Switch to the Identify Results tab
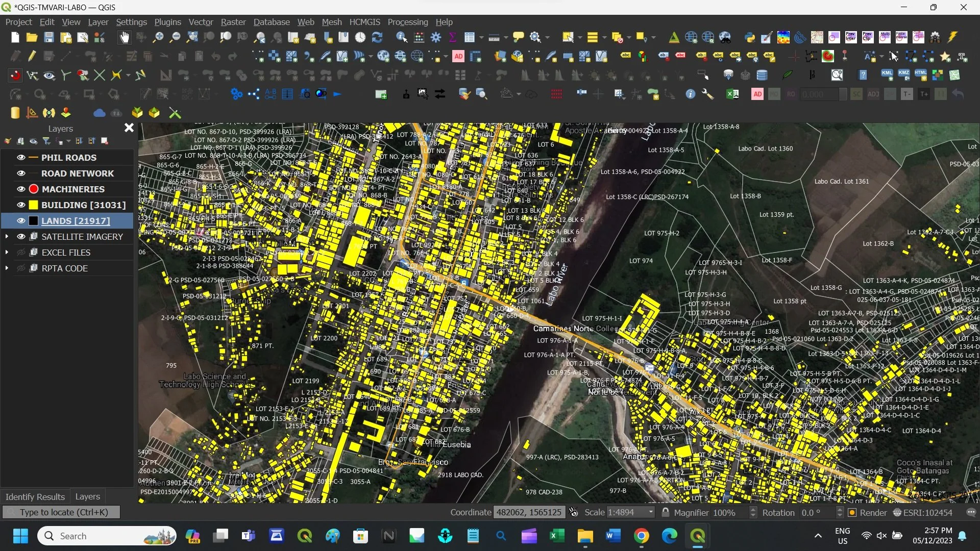The image size is (980, 551). 35,496
